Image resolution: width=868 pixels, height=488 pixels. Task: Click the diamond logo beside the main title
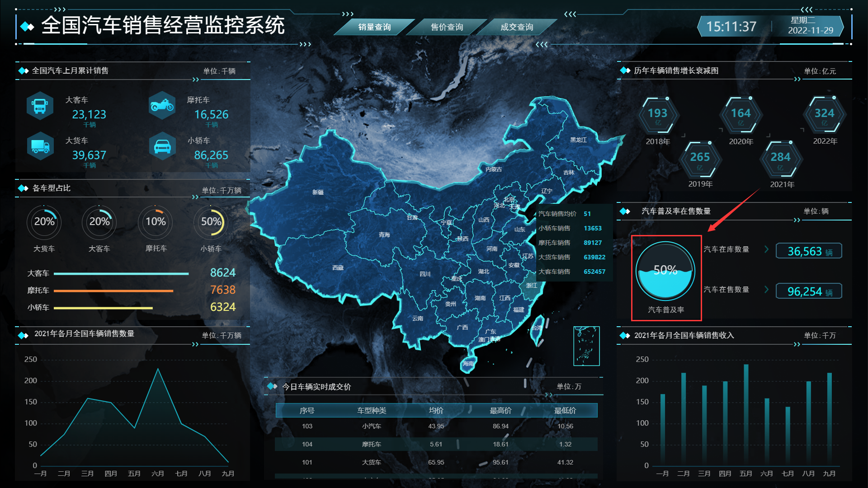click(28, 27)
